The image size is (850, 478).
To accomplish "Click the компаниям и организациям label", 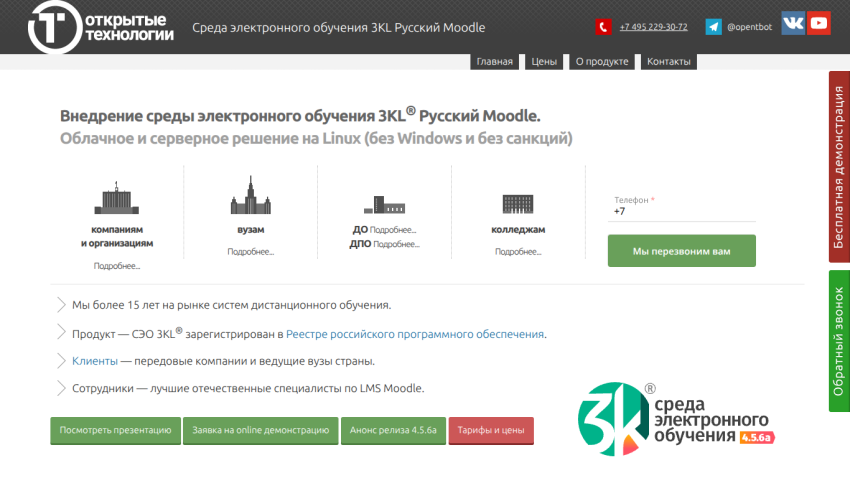I will (117, 236).
